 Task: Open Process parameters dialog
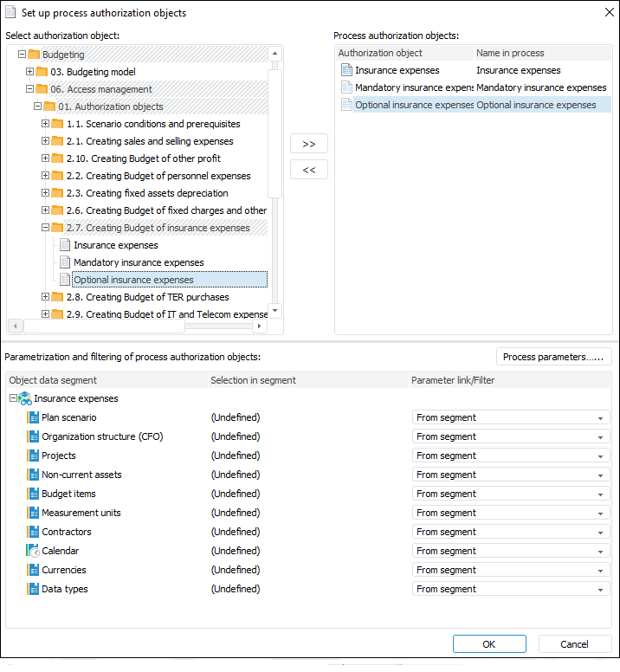554,357
